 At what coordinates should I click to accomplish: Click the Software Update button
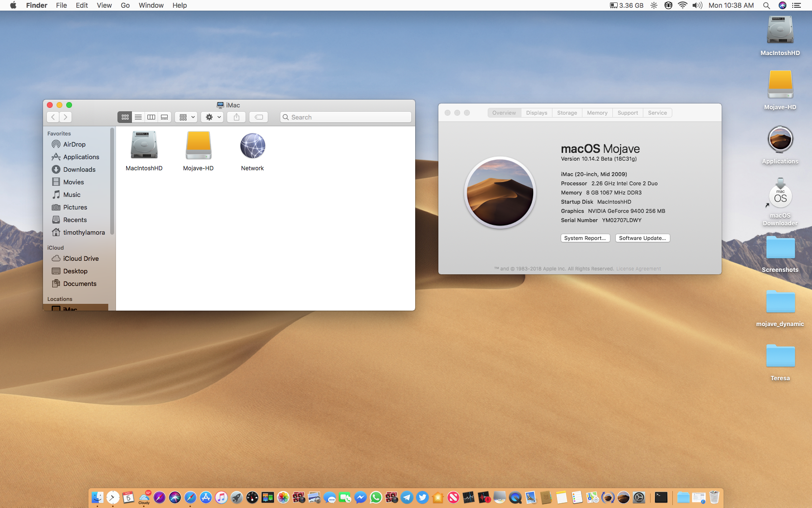point(642,238)
